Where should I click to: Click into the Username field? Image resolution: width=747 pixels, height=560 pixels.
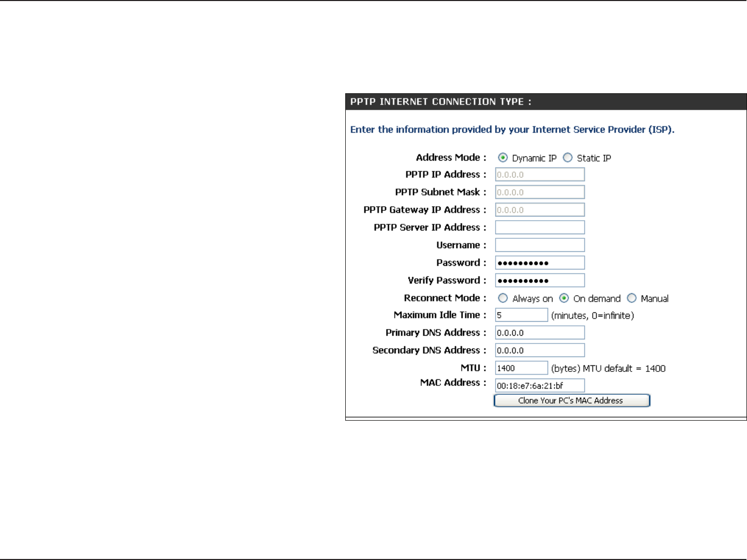pyautogui.click(x=540, y=245)
